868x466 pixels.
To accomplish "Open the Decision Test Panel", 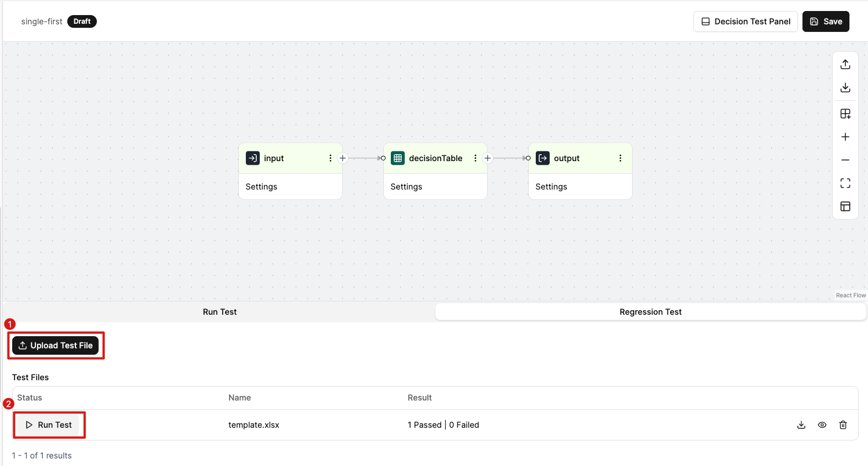I will (746, 21).
